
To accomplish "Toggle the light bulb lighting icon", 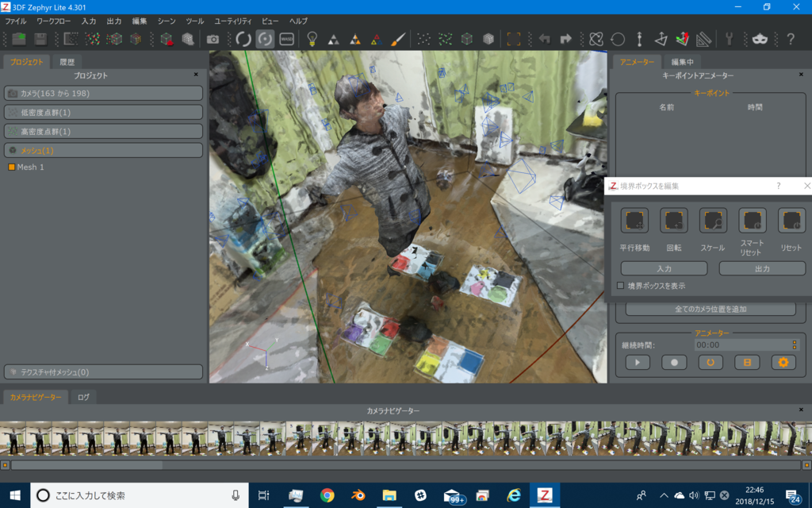I will tap(312, 39).
